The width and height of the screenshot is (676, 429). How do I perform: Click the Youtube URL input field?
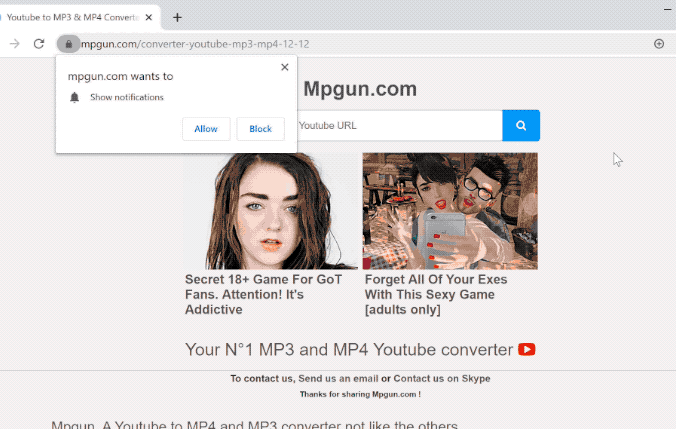(x=398, y=126)
